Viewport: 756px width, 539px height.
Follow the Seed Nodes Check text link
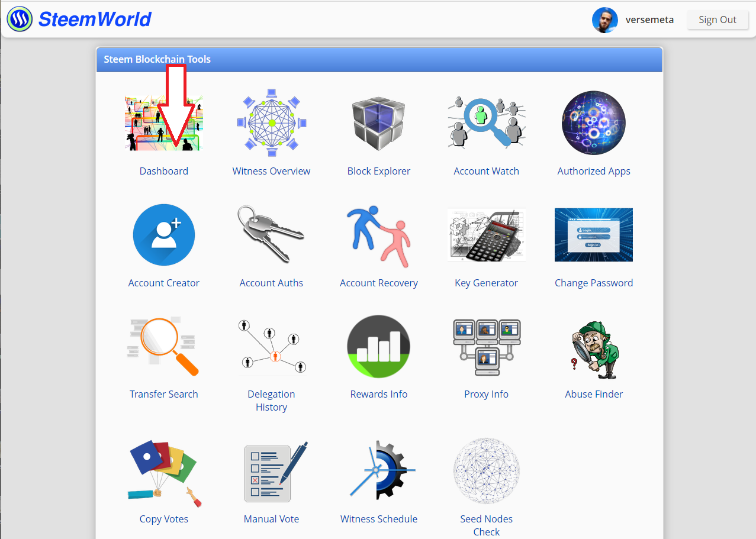tap(487, 525)
